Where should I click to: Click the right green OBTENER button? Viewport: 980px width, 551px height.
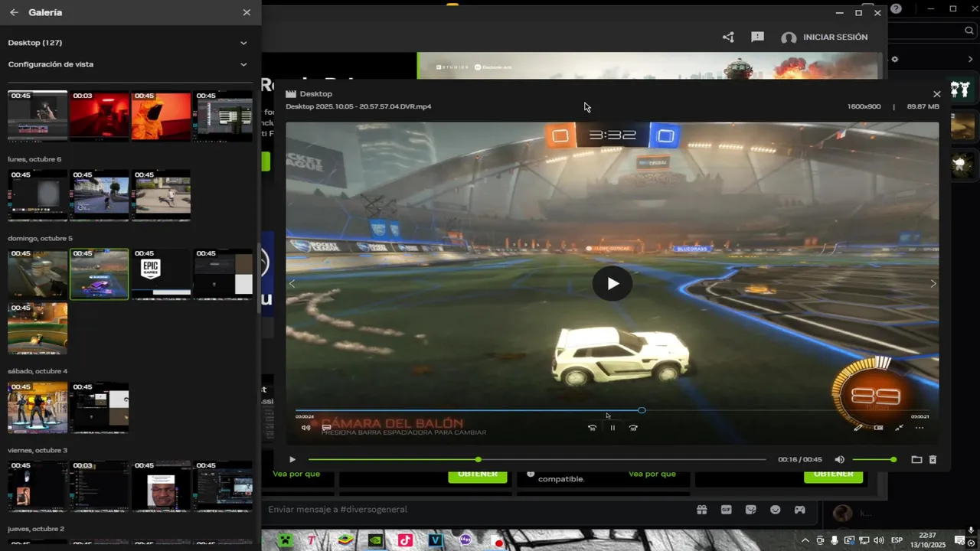click(833, 475)
